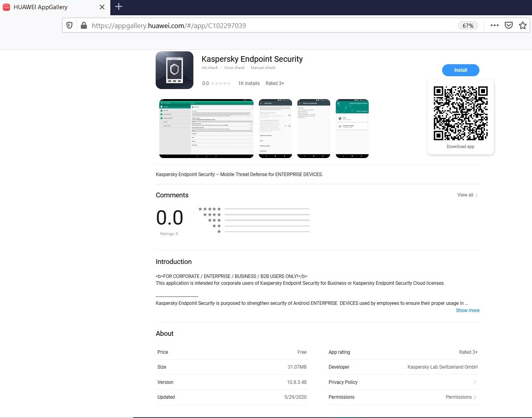Click the tracking protection shield icon

coord(69,26)
